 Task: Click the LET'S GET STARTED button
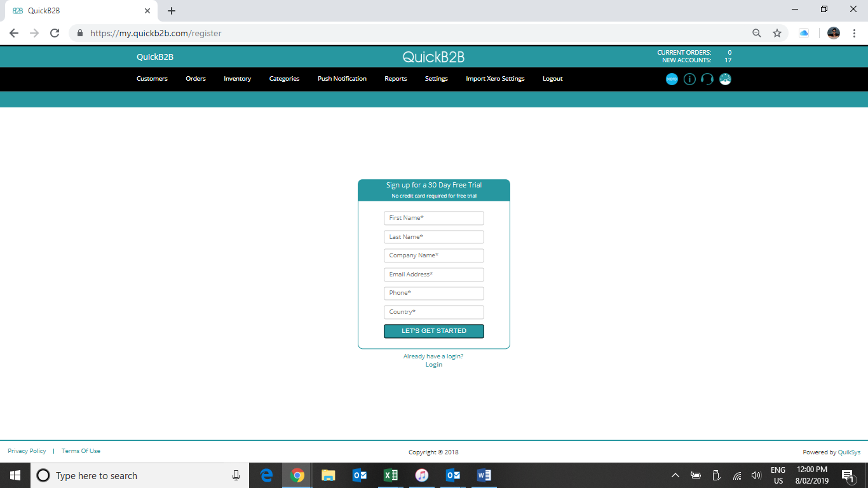(434, 331)
